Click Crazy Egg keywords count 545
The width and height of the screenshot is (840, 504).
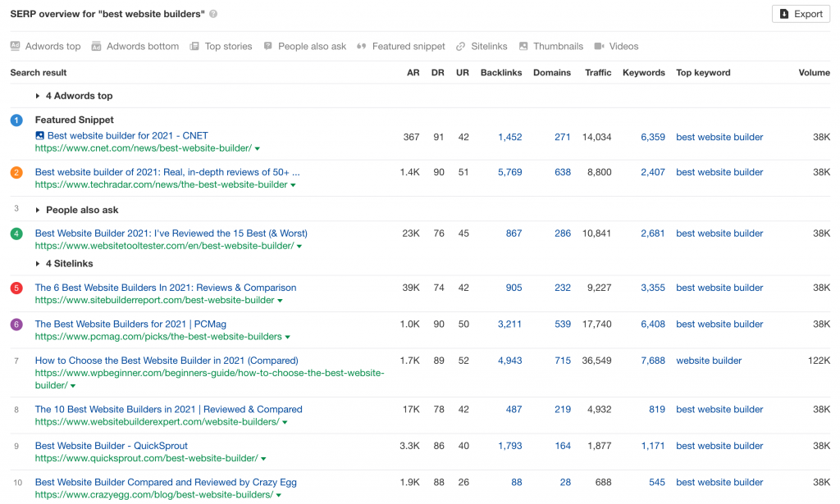pos(657,482)
